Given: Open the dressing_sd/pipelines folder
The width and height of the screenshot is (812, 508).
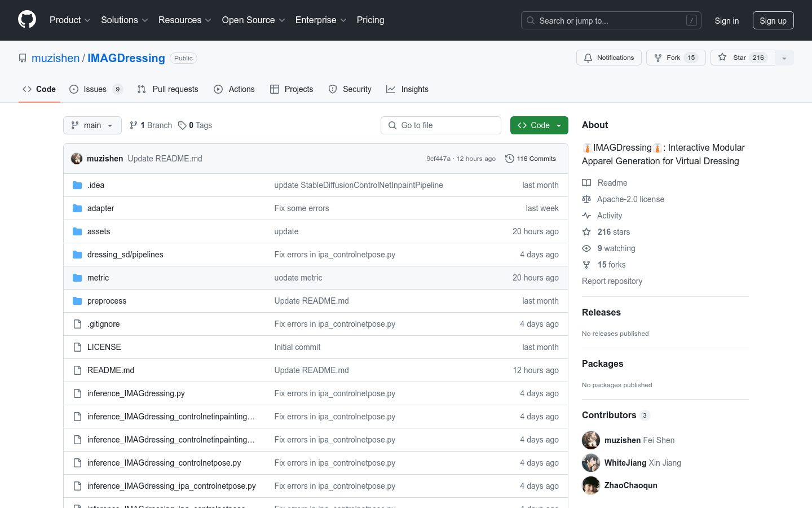Looking at the screenshot, I should pyautogui.click(x=125, y=255).
